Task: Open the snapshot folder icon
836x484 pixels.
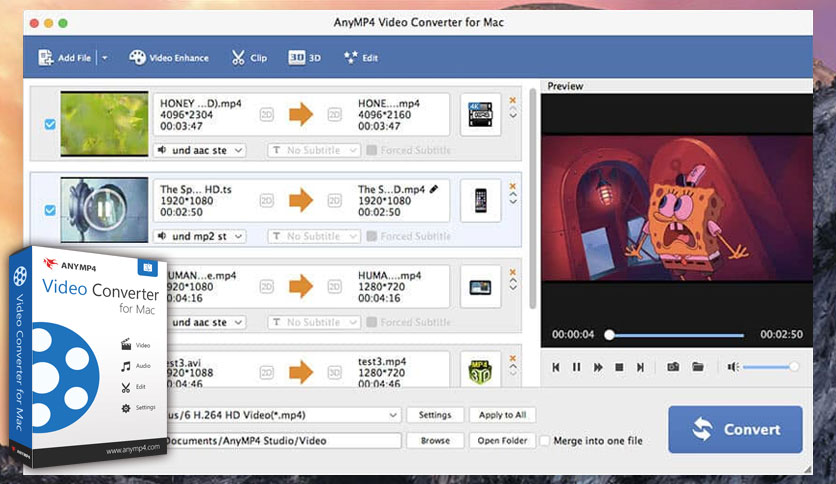Action: [x=698, y=367]
